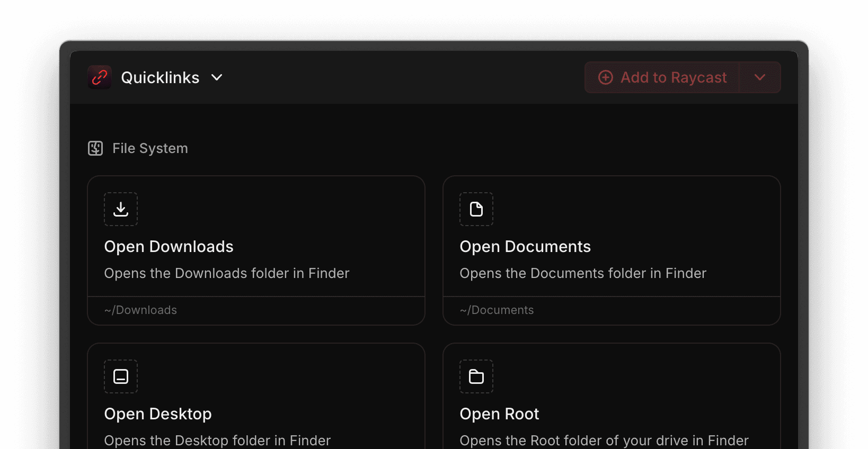The width and height of the screenshot is (868, 449).
Task: Open the dropdown arrow beside Add to Raycast
Action: point(760,77)
